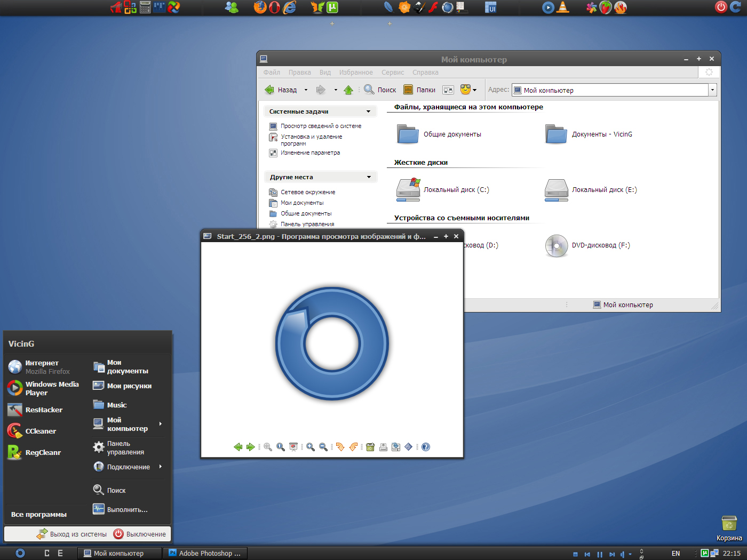
Task: Pause playback in taskbar media controls
Action: pyautogui.click(x=600, y=554)
